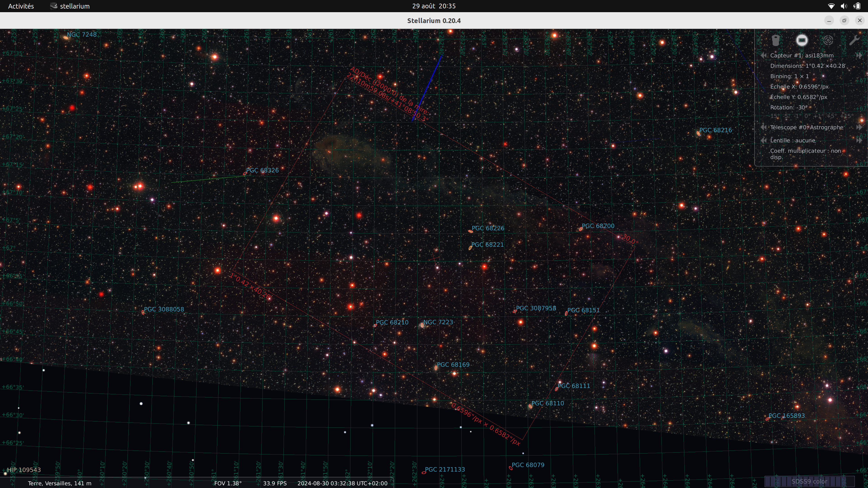Select previous sensor (Capteur) with left arrow

(764, 56)
